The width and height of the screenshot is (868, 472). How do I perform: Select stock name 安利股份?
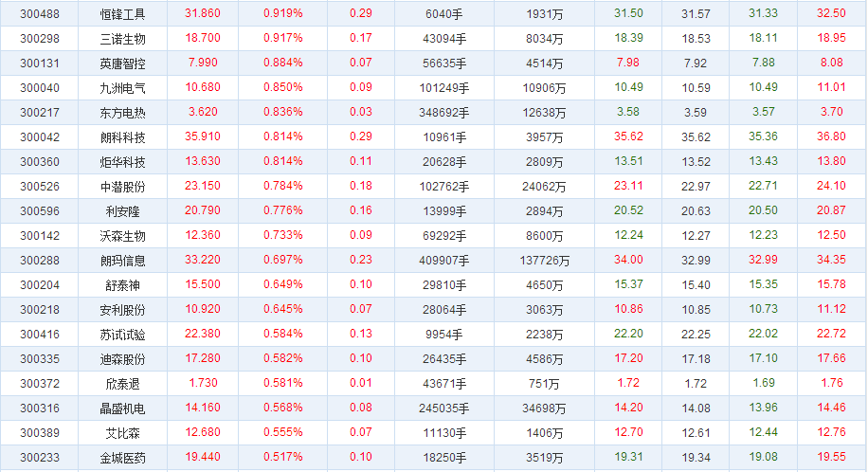coord(122,310)
